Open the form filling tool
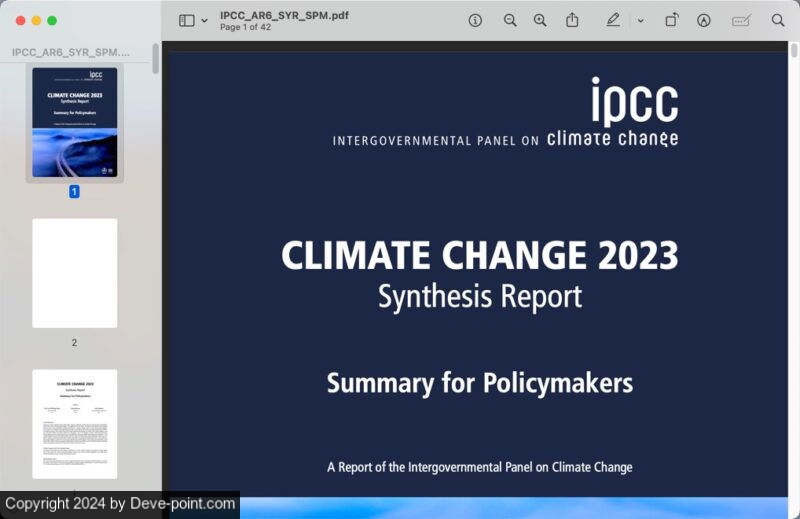The height and width of the screenshot is (519, 800). coord(741,20)
